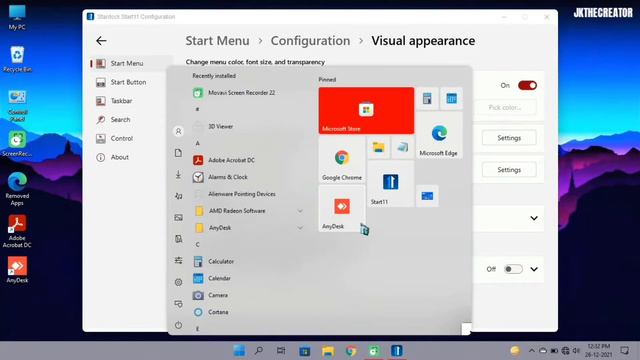Image resolution: width=640 pixels, height=360 pixels.
Task: Click the Pictures icon in start menu rail
Action: [x=178, y=218]
